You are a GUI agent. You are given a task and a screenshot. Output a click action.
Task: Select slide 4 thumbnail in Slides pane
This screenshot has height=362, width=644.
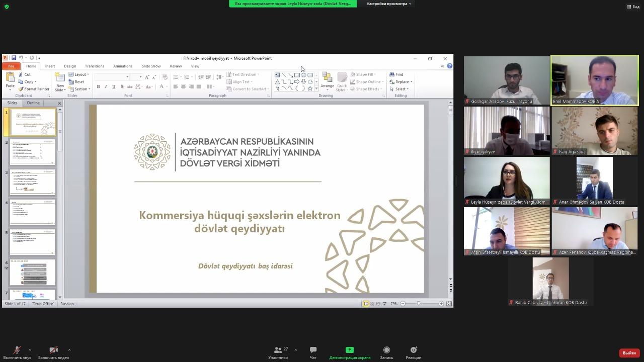tap(32, 212)
